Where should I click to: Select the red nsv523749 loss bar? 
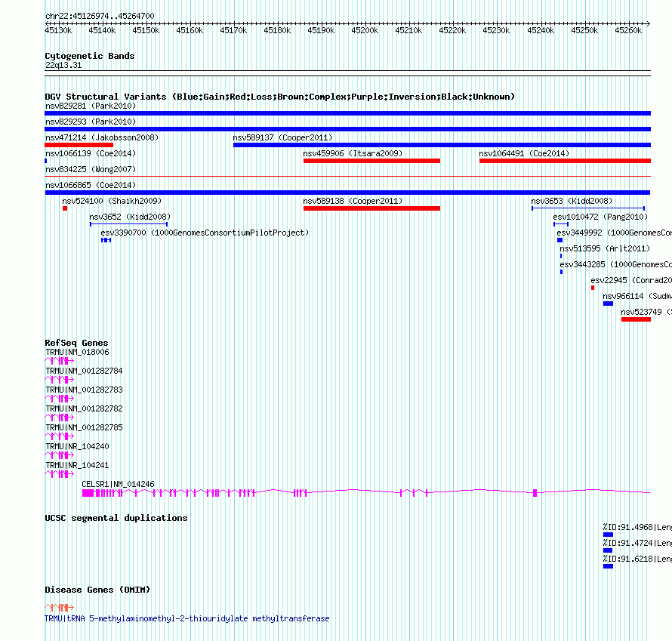click(636, 319)
